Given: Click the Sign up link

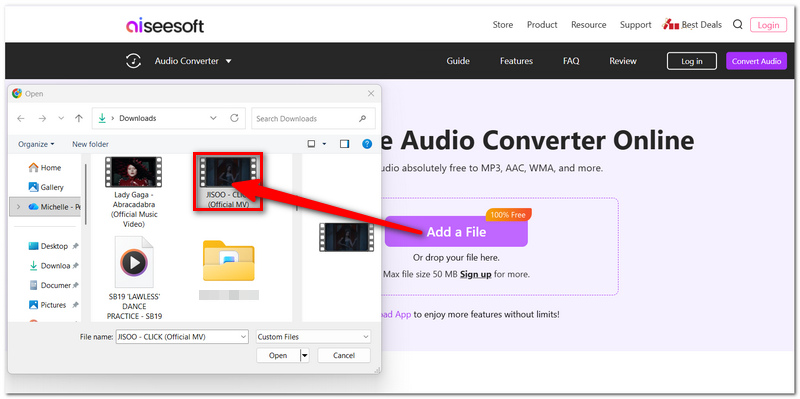Looking at the screenshot, I should 476,275.
